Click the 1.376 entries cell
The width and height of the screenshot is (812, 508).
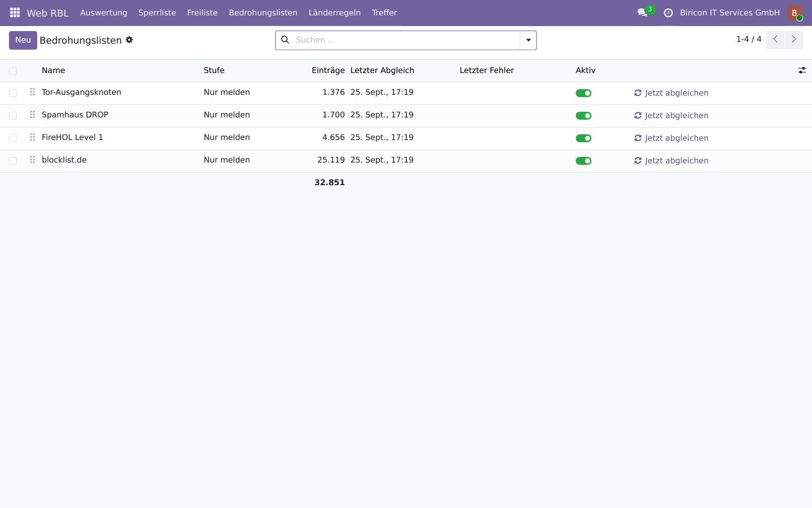(x=334, y=92)
